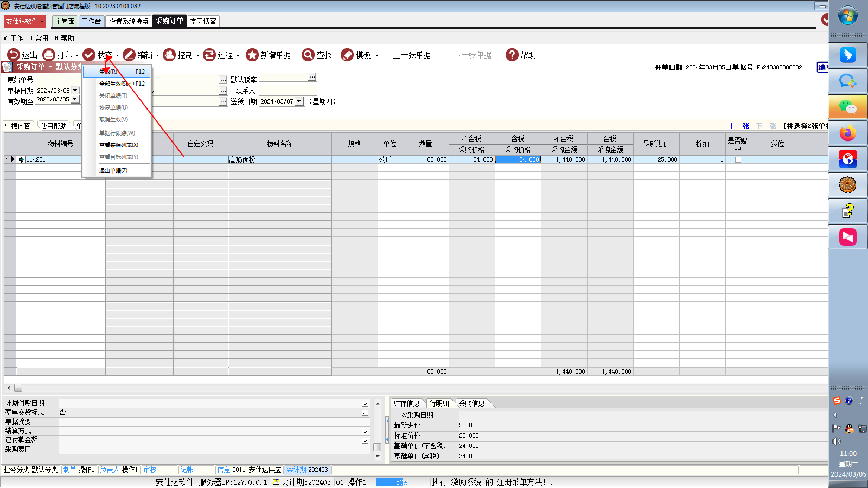Choose 全部生效 from the status menu
The height and width of the screenshot is (488, 868).
tap(117, 84)
